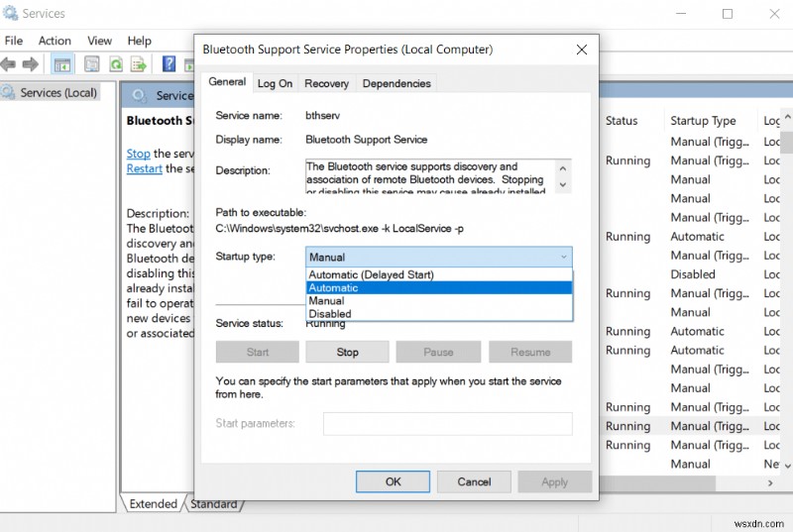Click the svchost.exe executable path text
The height and width of the screenshot is (532, 793).
(339, 229)
